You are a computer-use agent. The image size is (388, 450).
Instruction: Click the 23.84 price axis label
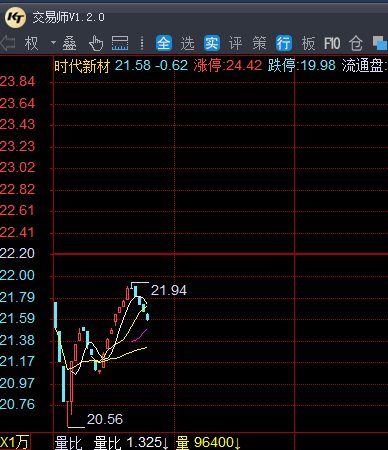pyautogui.click(x=17, y=81)
